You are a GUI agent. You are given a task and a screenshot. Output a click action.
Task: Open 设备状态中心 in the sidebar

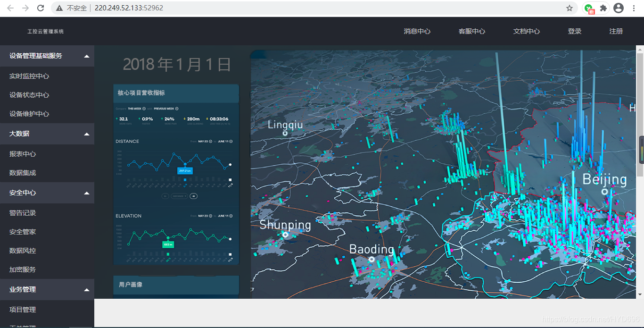tap(29, 95)
